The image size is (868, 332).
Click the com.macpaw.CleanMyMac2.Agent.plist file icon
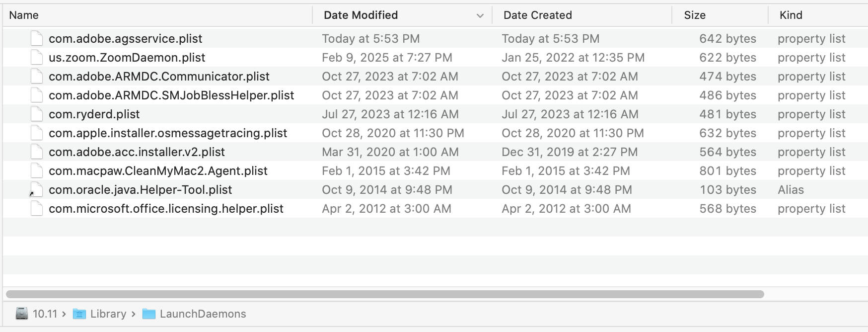[36, 170]
